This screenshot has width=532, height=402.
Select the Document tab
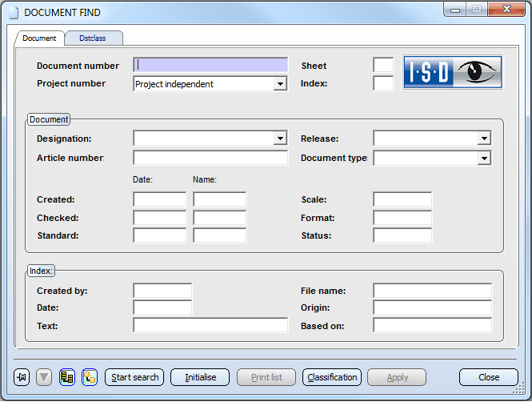pyautogui.click(x=39, y=38)
